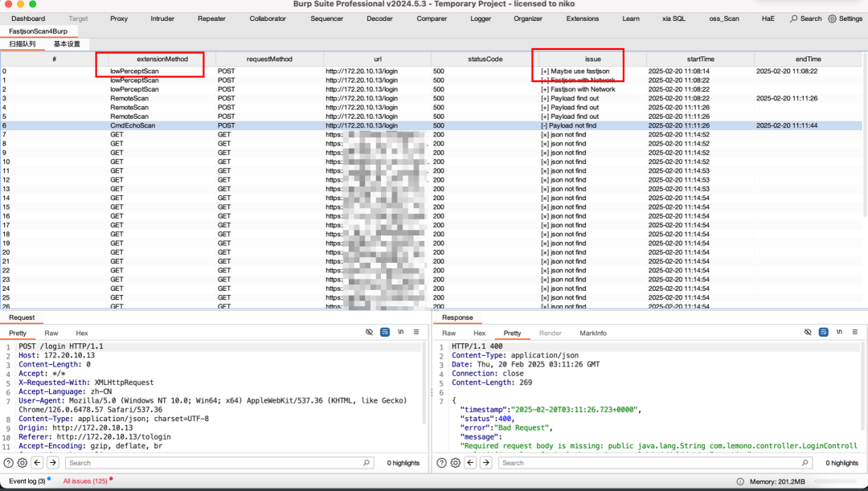Select the 扫描队列 tab

[23, 43]
